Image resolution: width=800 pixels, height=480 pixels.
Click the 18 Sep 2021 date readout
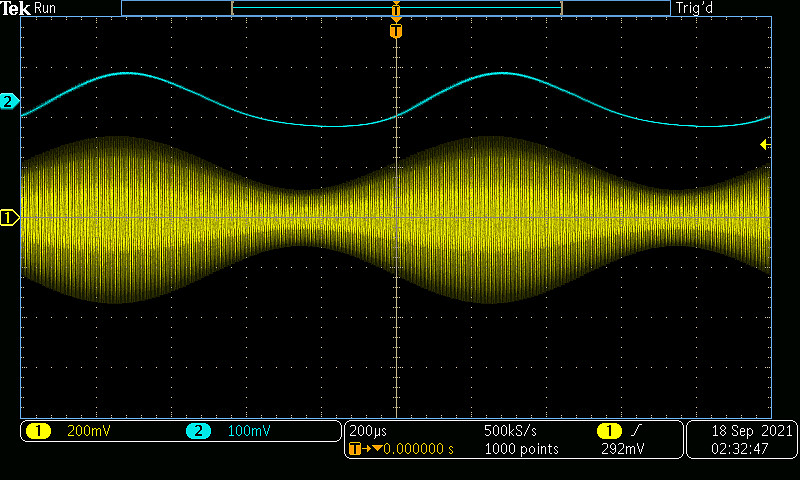point(752,431)
